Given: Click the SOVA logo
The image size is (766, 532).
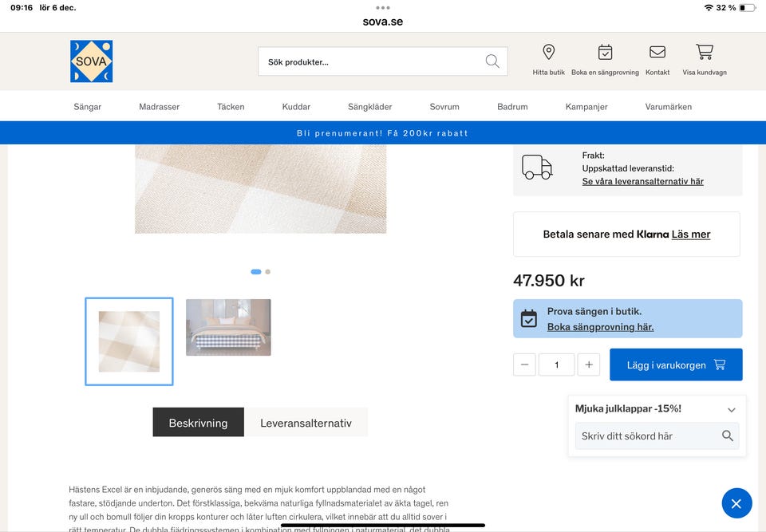Looking at the screenshot, I should (x=91, y=61).
